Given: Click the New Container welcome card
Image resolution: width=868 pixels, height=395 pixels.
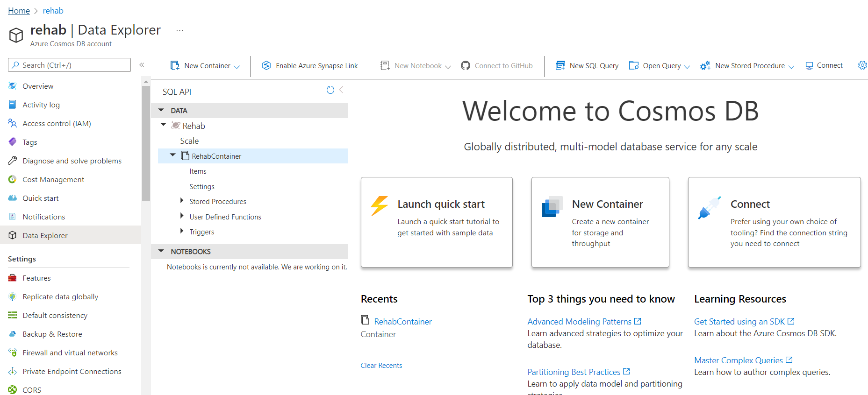Looking at the screenshot, I should pos(600,222).
